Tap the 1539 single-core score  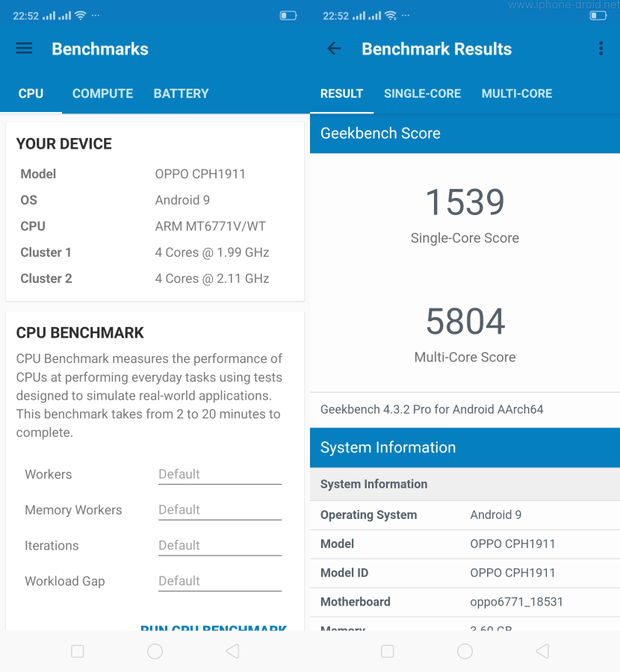(465, 202)
